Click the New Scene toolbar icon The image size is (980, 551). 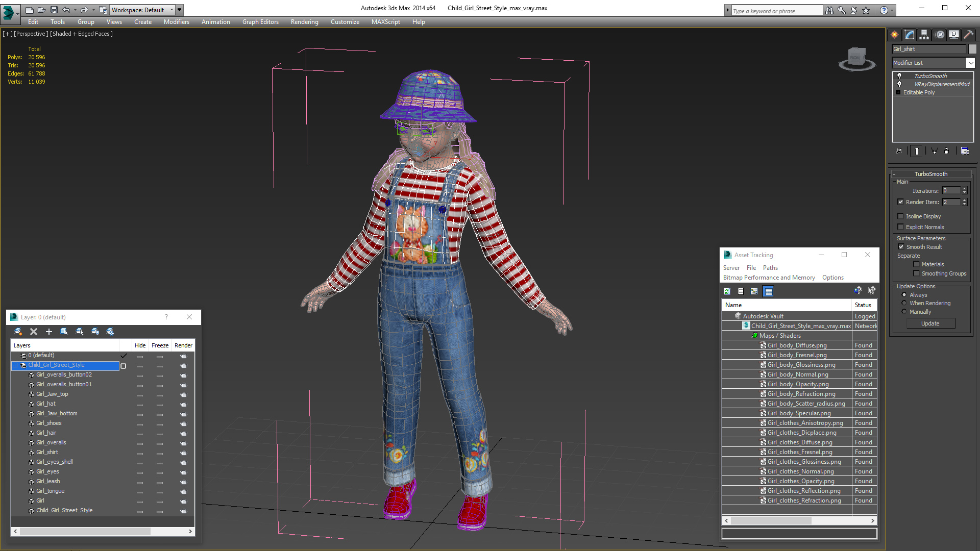[29, 10]
